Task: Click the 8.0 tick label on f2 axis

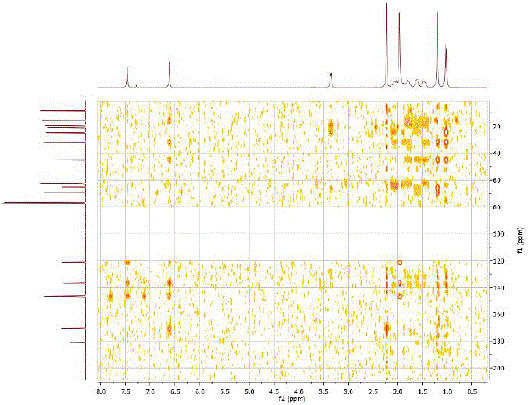Action: point(100,391)
